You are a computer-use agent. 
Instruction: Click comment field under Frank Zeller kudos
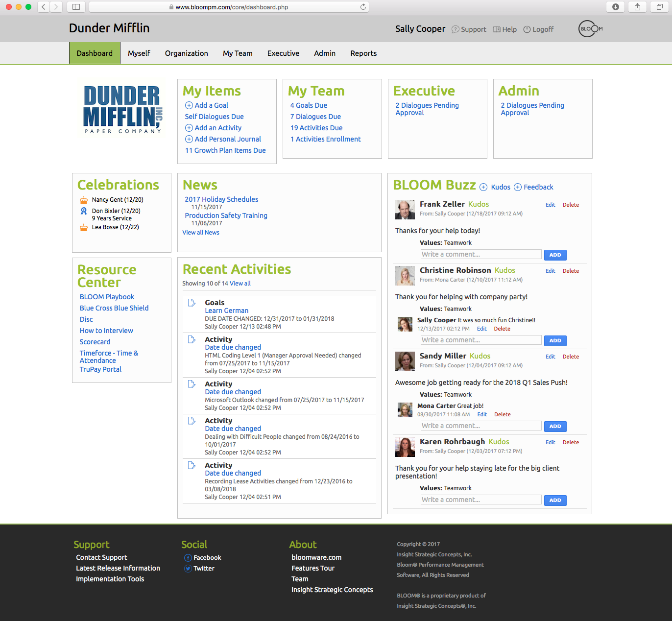click(481, 254)
